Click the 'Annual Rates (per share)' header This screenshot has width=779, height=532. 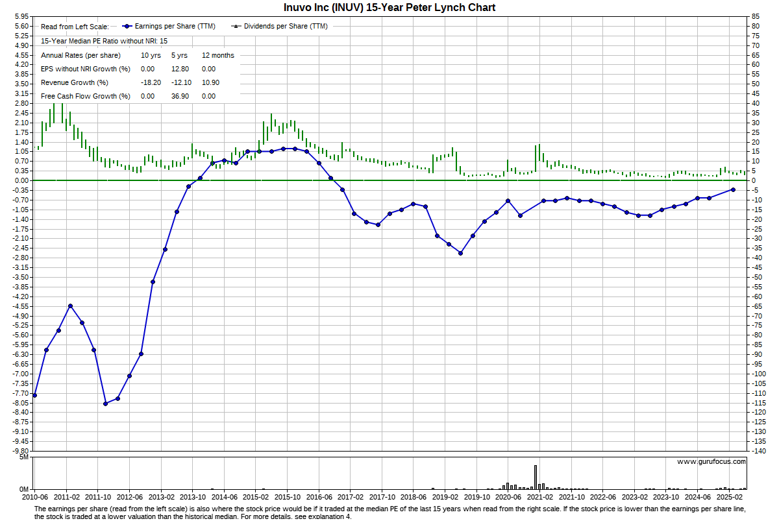click(80, 55)
